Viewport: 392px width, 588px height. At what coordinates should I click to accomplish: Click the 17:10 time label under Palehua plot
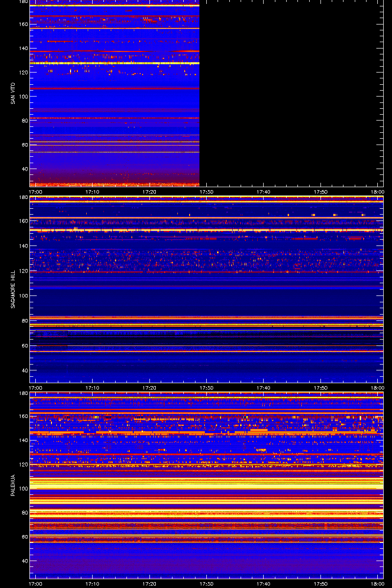click(x=93, y=584)
